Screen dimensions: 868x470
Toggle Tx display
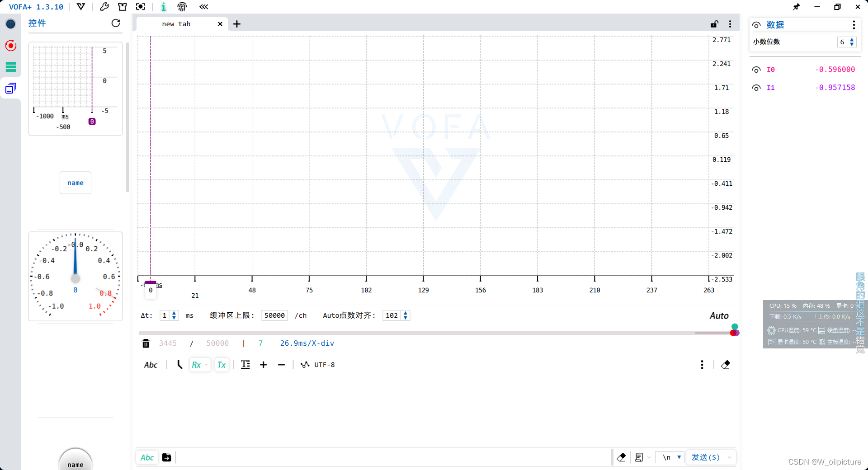pos(222,365)
